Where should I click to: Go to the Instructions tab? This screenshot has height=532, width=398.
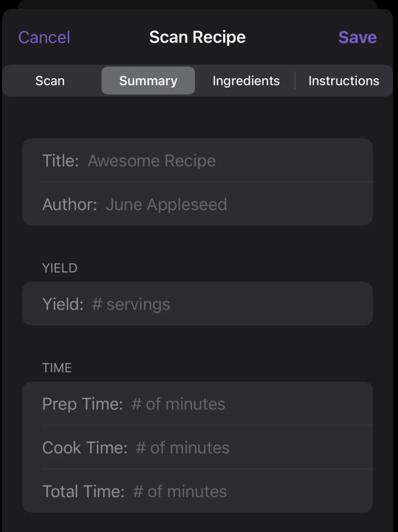point(343,81)
